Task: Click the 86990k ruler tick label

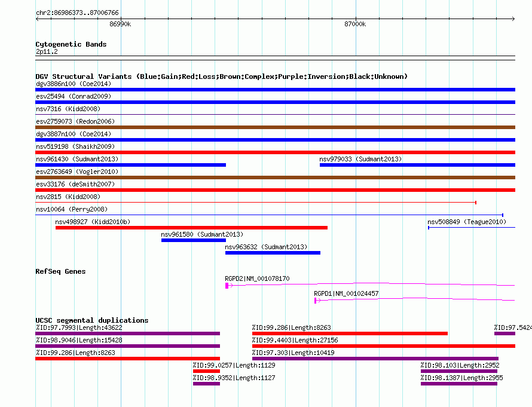Action: 120,24
